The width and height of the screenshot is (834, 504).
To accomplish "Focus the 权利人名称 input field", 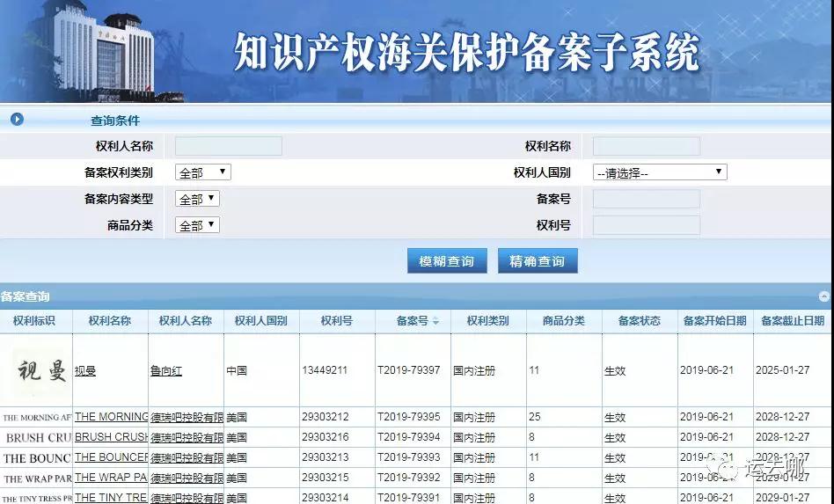I will tap(228, 146).
